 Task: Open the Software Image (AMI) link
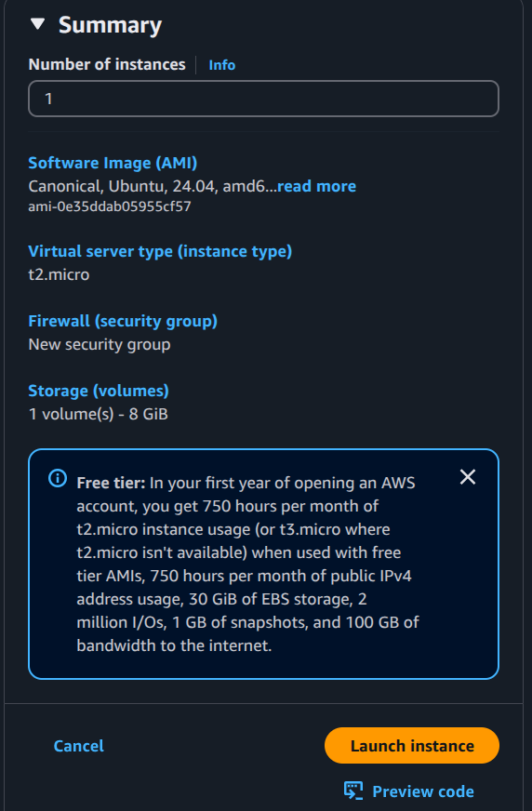coord(113,163)
